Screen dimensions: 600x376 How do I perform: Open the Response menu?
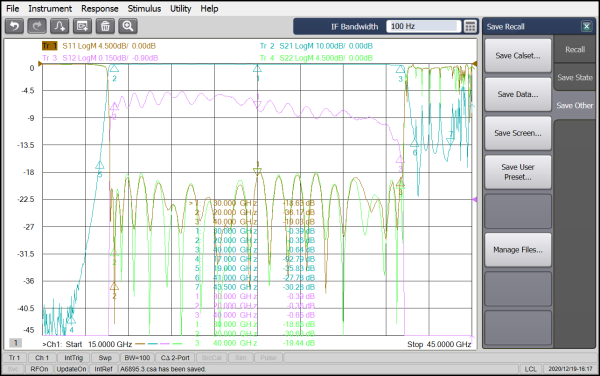click(x=99, y=8)
